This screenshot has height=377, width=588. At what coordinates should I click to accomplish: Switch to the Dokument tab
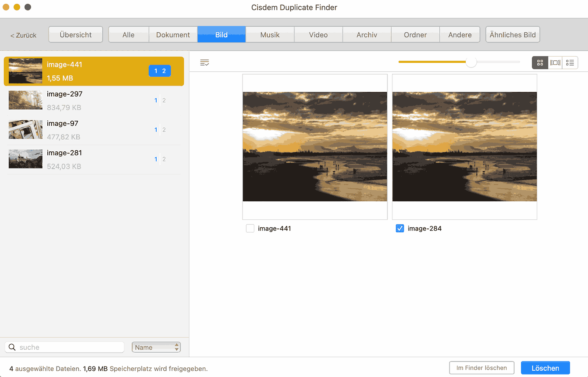tap(173, 35)
